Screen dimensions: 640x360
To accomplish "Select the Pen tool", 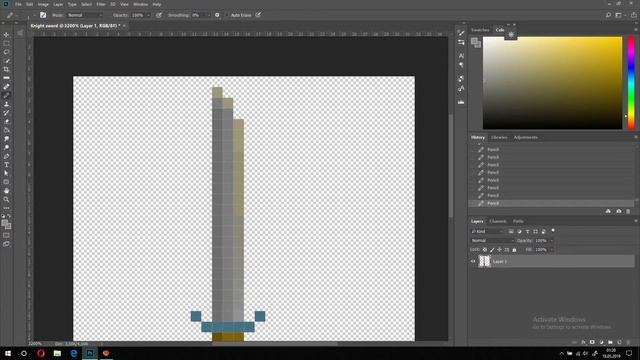I will tap(6, 156).
